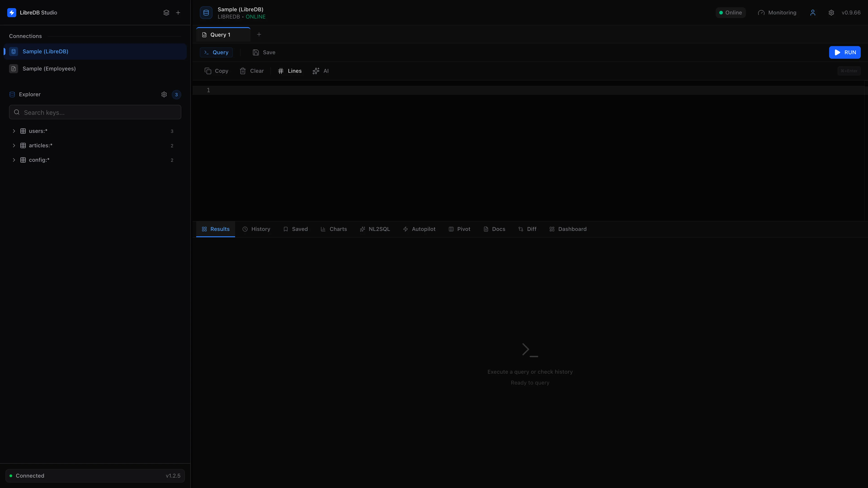Clear the query editor
Viewport: 868px width, 488px height.
pos(252,71)
